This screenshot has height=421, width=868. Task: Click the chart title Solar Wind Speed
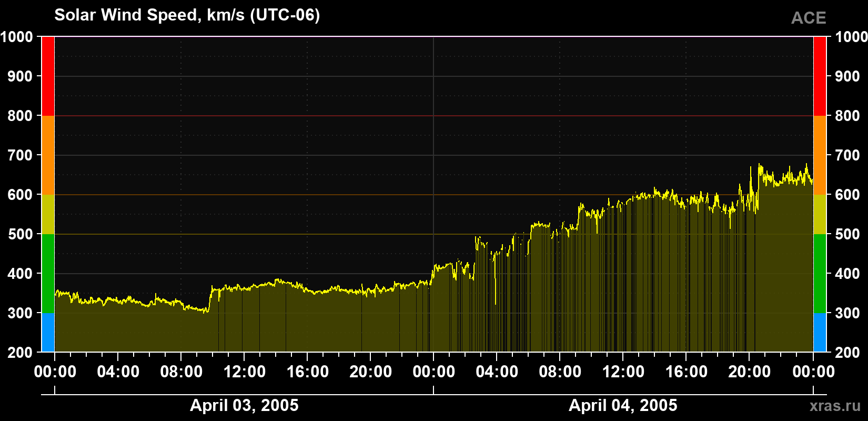[187, 15]
